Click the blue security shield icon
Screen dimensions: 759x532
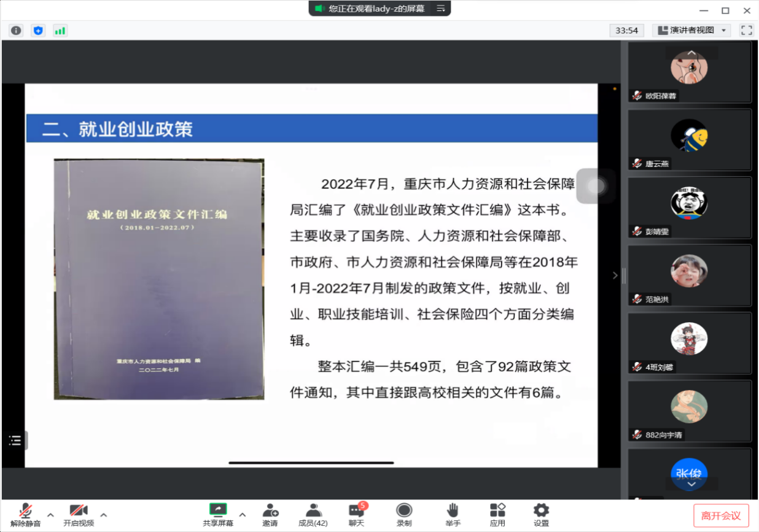38,30
